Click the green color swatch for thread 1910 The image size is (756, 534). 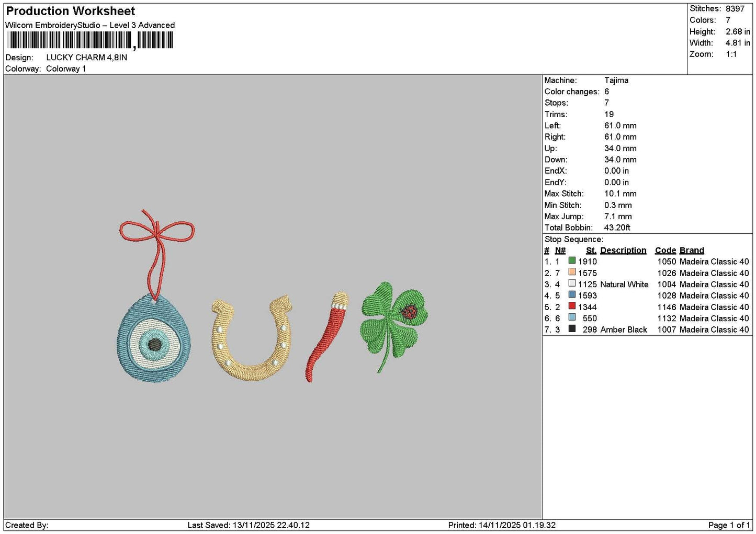pos(572,260)
